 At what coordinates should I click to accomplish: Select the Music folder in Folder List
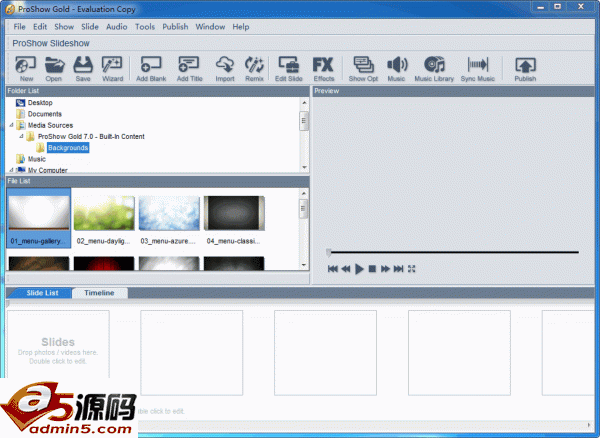coord(37,159)
